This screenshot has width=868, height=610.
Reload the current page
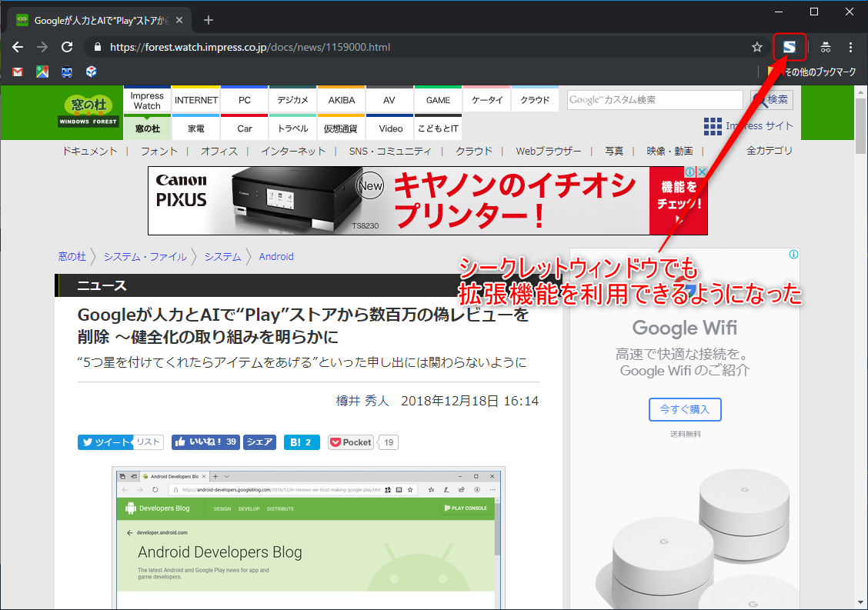[x=67, y=47]
